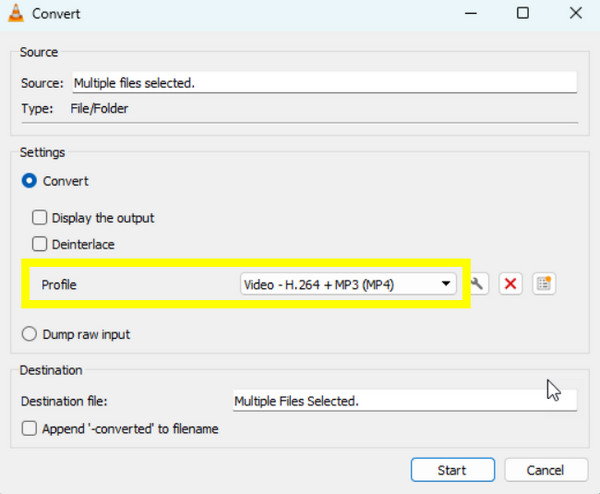Enable Display the output checkbox

point(39,218)
